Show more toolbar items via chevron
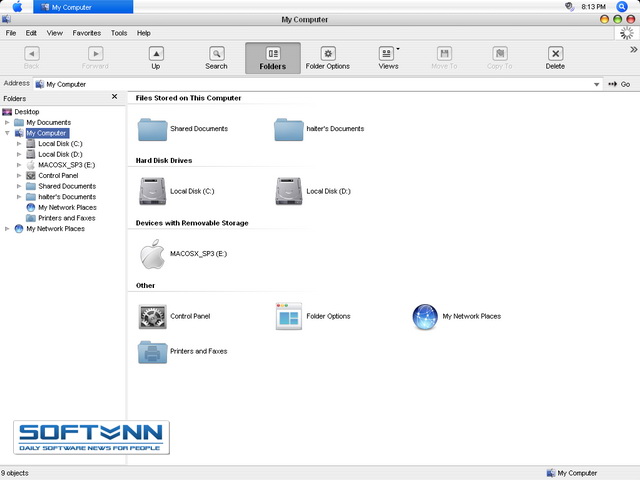Image resolution: width=640 pixels, height=480 pixels. click(633, 49)
